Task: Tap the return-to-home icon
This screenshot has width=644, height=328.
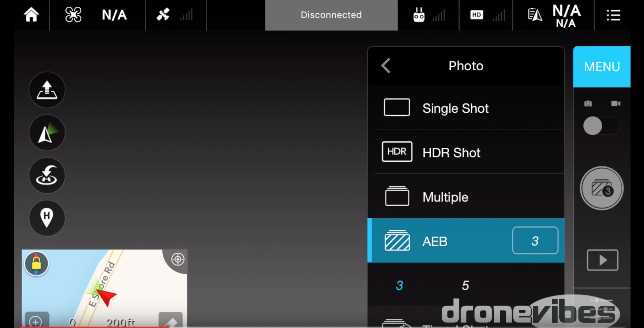Action: pyautogui.click(x=47, y=175)
